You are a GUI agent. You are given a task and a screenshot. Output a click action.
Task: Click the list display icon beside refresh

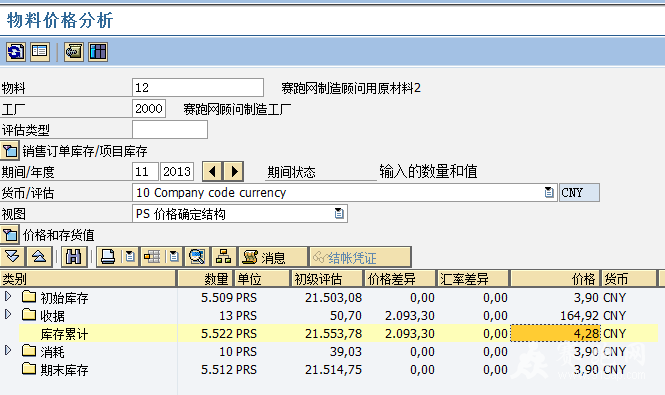(x=40, y=52)
